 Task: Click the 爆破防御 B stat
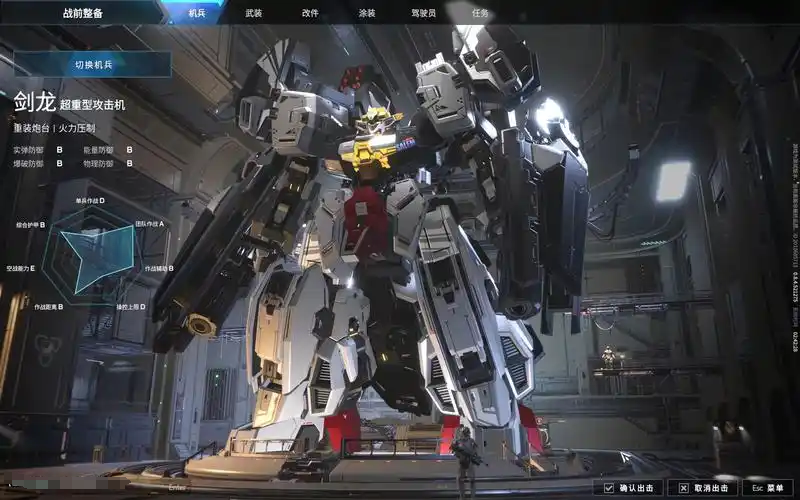[38, 164]
